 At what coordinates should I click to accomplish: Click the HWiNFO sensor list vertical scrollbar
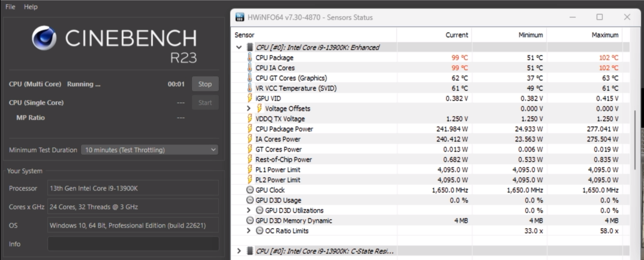pos(635,138)
